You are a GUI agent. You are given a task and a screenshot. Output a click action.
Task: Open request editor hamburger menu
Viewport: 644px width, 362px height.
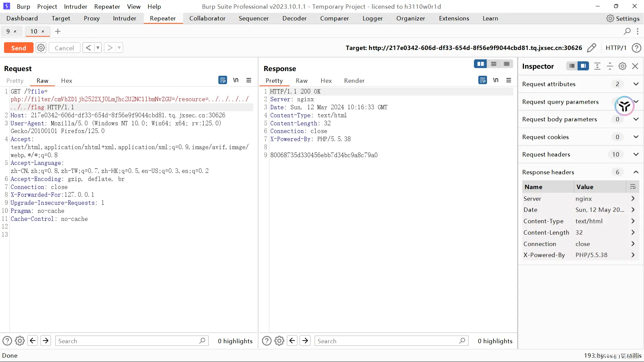[249, 80]
